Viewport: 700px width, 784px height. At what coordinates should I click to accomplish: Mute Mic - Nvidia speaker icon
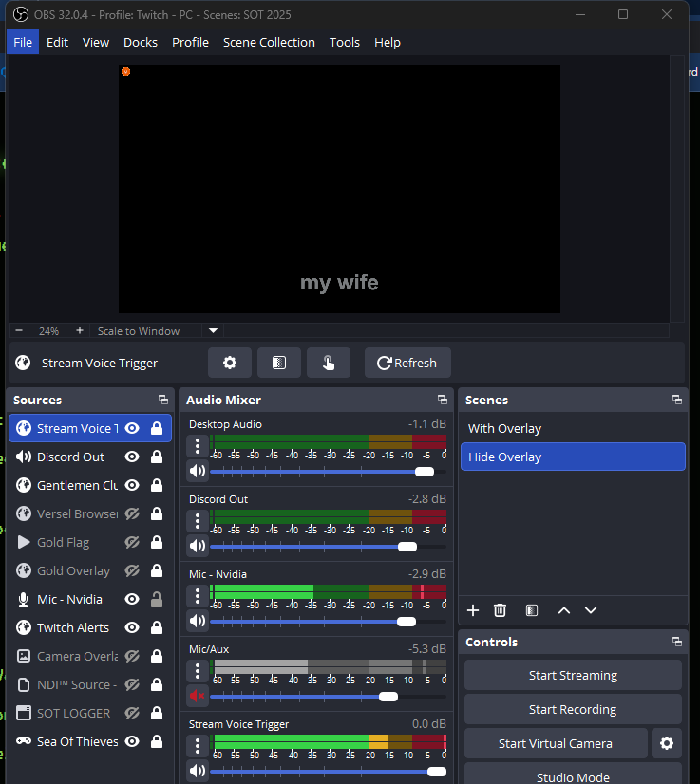[198, 621]
